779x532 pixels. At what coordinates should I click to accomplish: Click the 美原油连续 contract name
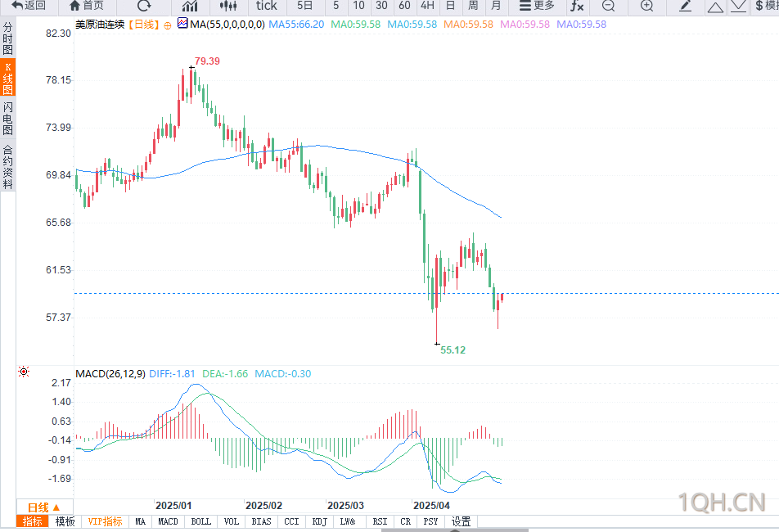point(100,25)
